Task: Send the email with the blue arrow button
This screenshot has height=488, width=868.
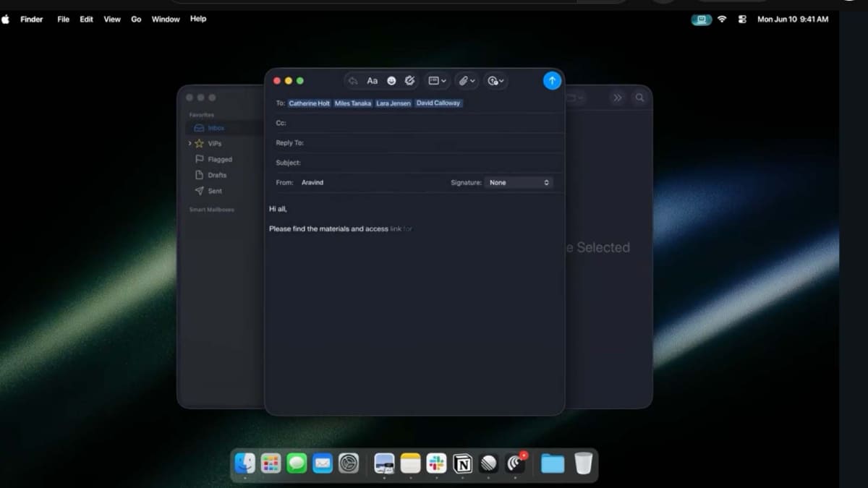Action: [x=552, y=81]
